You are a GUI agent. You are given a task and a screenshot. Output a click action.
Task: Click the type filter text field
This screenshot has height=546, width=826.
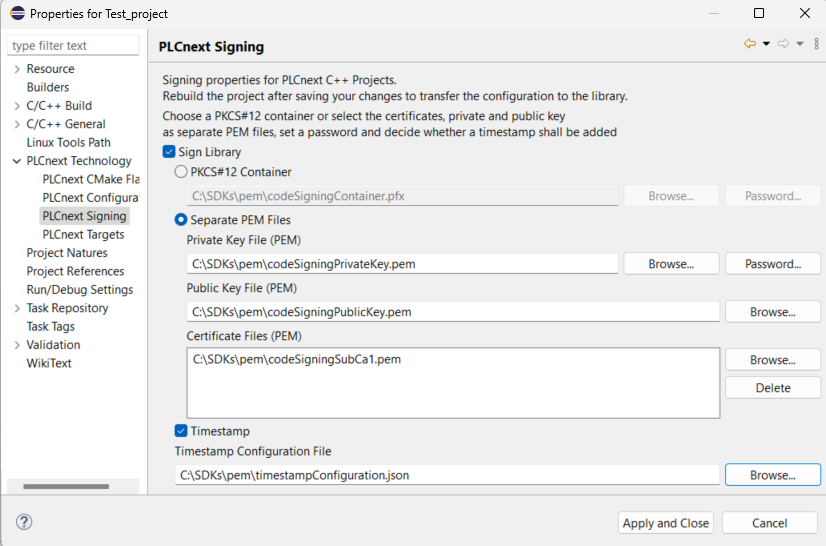73,45
